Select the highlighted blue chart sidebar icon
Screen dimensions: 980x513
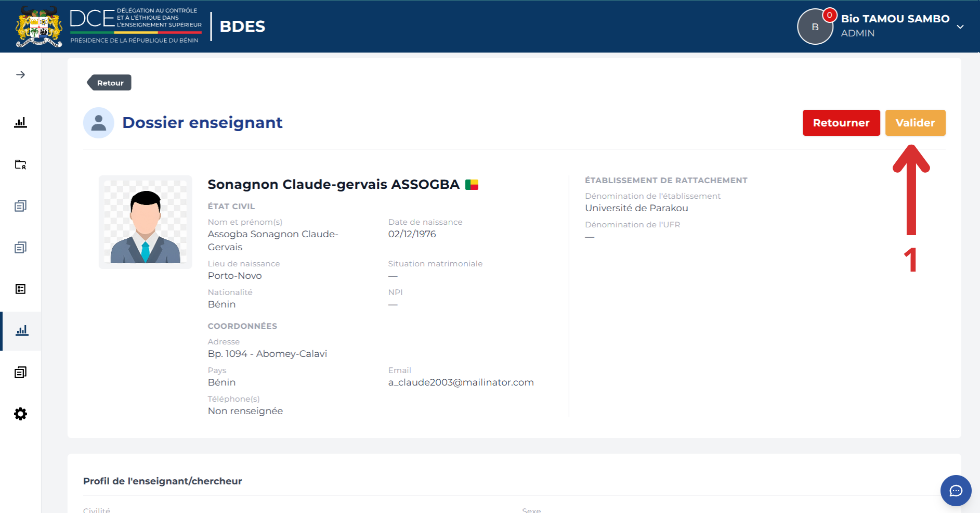[22, 331]
